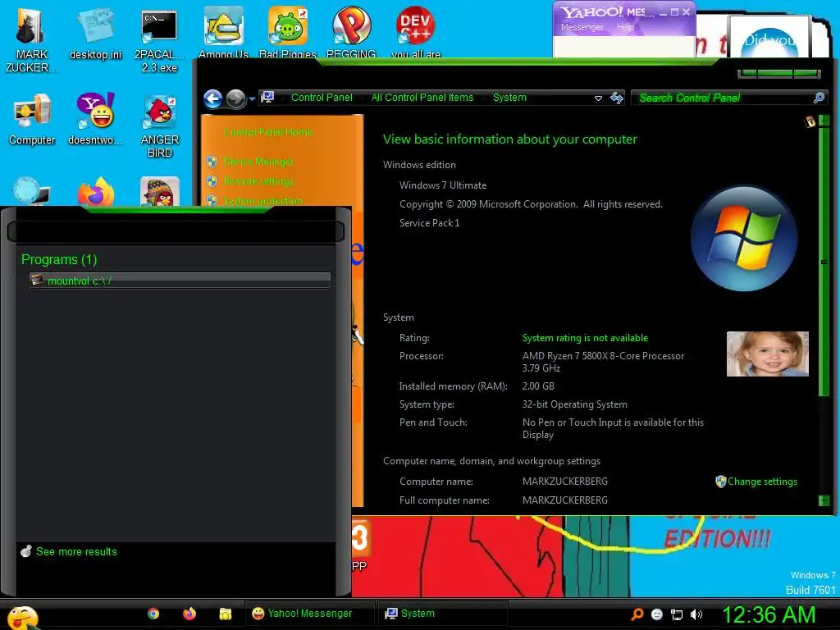Open Messenger menu in Yahoo! Messenger window
This screenshot has width=840, height=630.
pyautogui.click(x=582, y=27)
